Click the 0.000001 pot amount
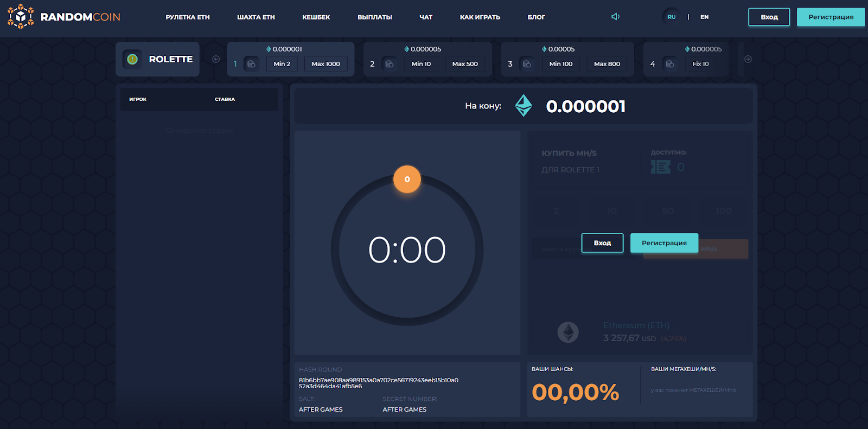The width and height of the screenshot is (868, 429). pos(586,106)
